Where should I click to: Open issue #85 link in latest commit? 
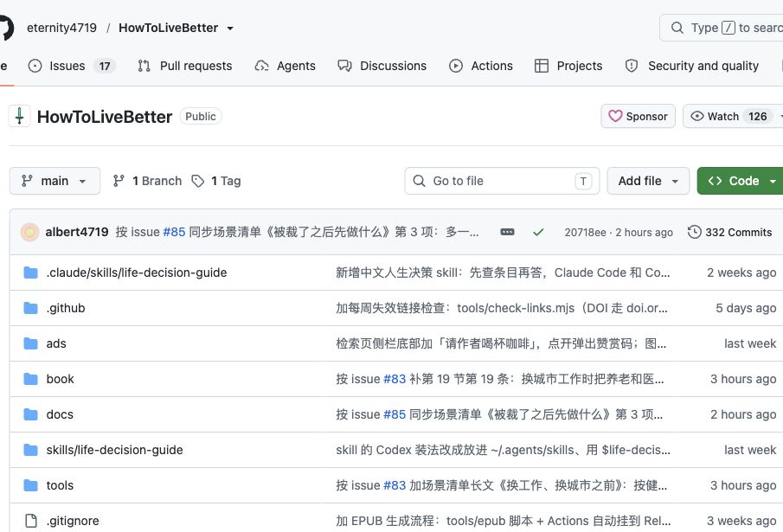coord(174,232)
